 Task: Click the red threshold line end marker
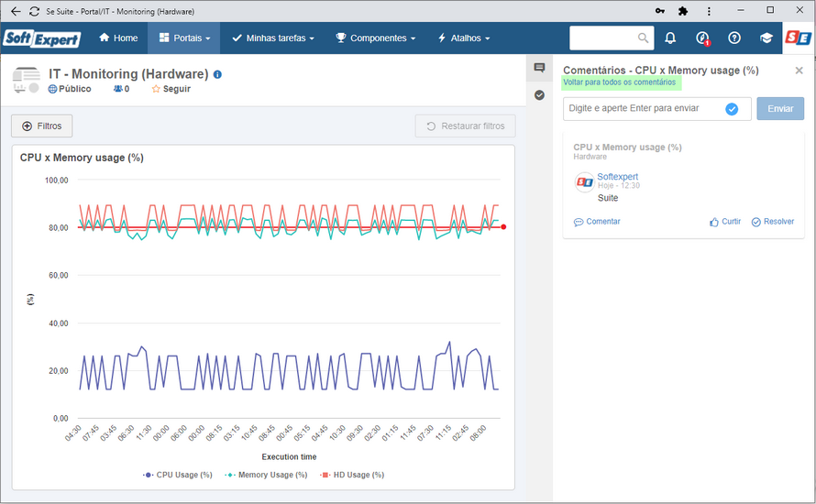point(503,226)
